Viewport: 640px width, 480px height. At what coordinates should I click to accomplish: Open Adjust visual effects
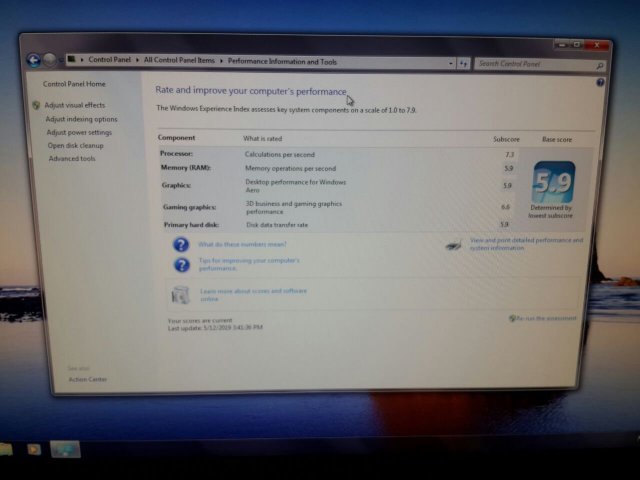[75, 105]
